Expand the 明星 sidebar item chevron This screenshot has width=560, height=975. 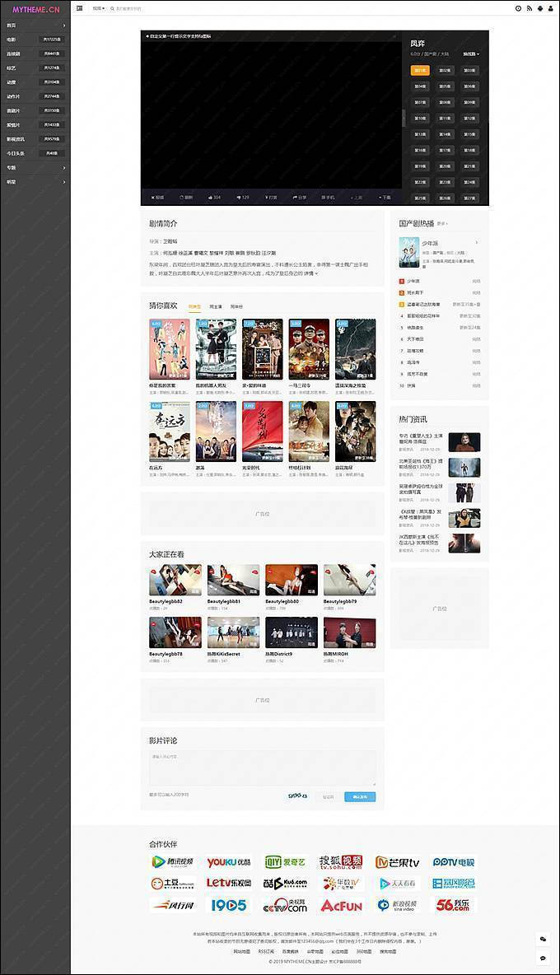click(x=64, y=182)
